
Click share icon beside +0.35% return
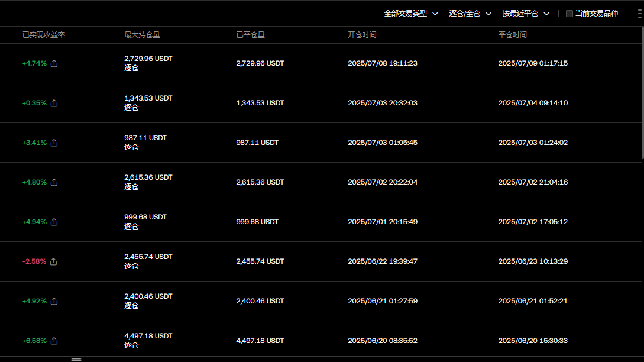coord(54,103)
